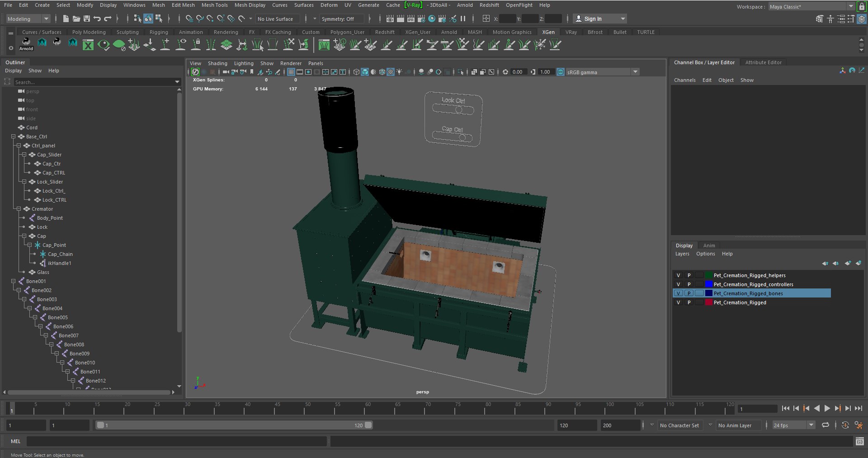Open the Modeling menu set dropdown

[28, 19]
